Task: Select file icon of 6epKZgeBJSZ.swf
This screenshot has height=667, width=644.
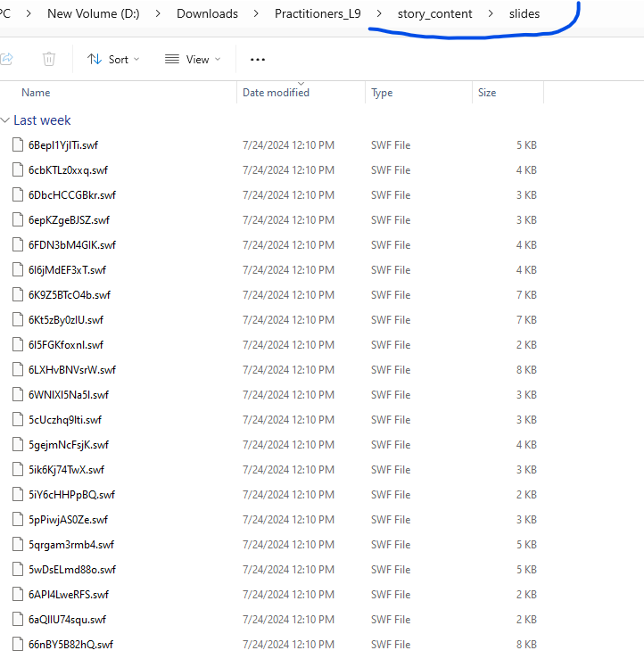Action: click(18, 220)
